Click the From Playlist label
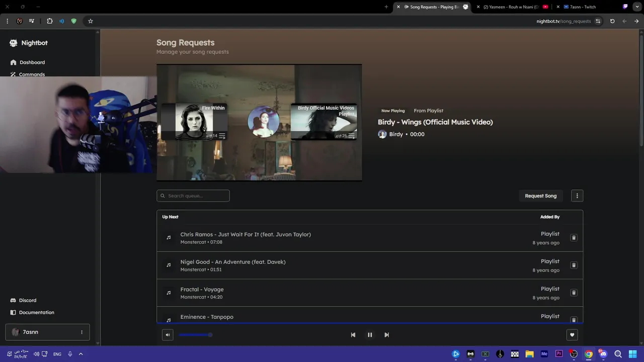 [x=429, y=111]
